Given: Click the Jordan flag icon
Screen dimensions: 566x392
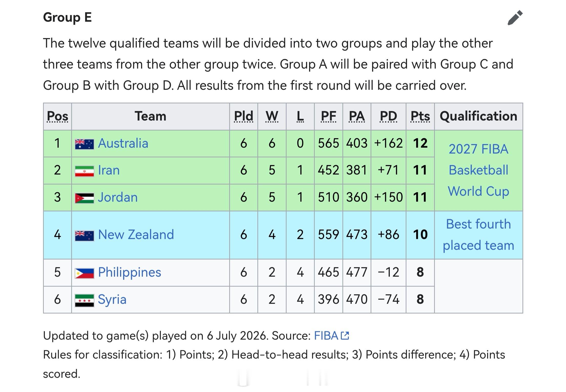Looking at the screenshot, I should point(84,198).
